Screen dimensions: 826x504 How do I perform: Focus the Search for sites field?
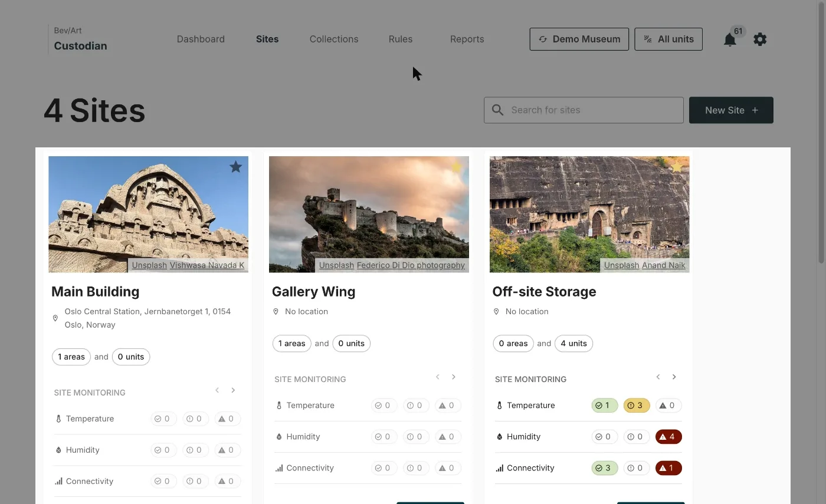584,110
